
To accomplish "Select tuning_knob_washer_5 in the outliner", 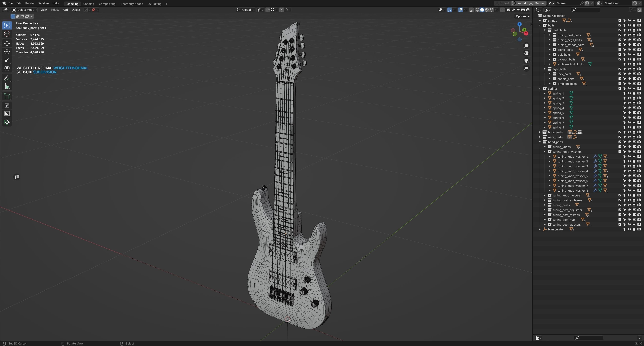I will (573, 176).
